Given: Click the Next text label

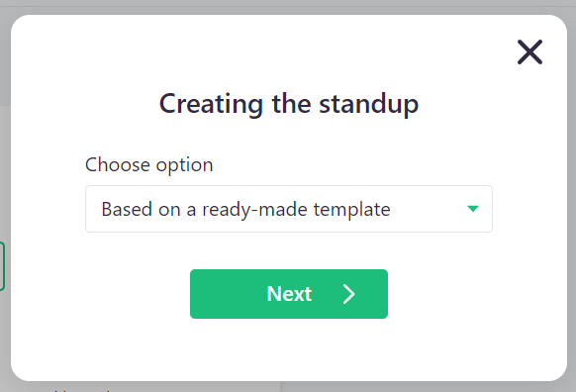Looking at the screenshot, I should (x=289, y=294).
